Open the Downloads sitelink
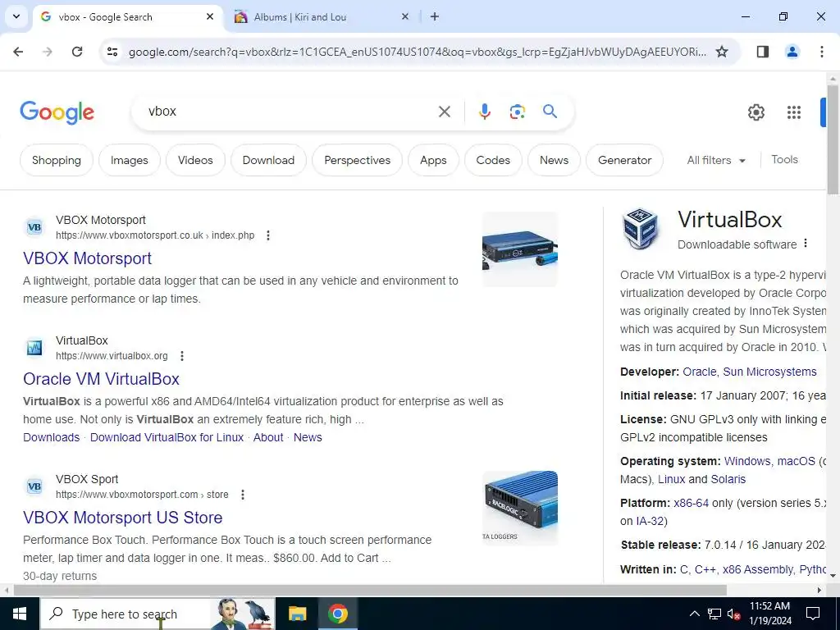The height and width of the screenshot is (630, 840). pyautogui.click(x=52, y=437)
